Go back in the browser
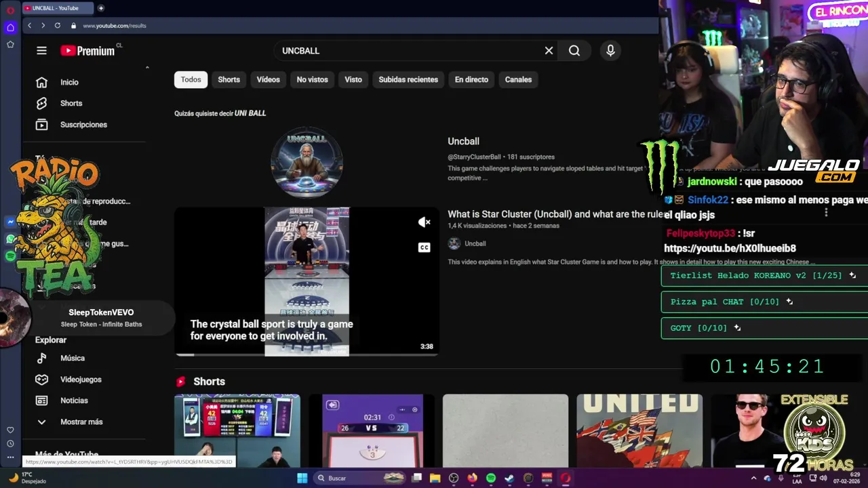868x488 pixels. tap(29, 26)
